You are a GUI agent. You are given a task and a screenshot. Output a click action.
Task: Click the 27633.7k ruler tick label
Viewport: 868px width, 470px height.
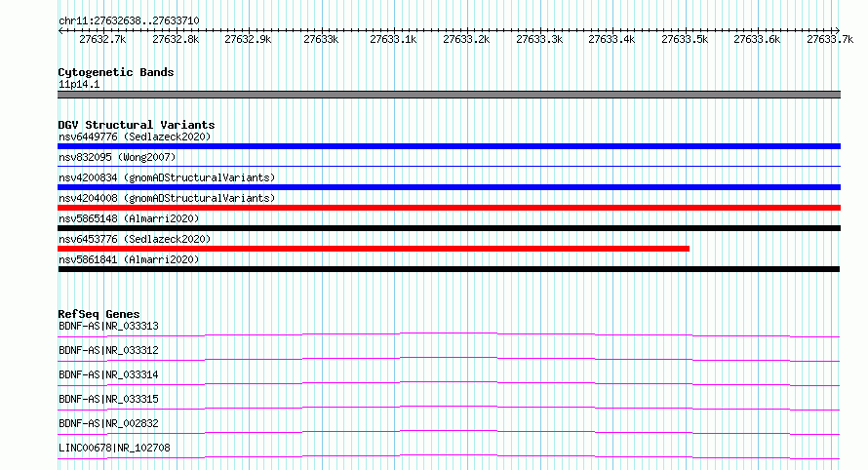[830, 39]
